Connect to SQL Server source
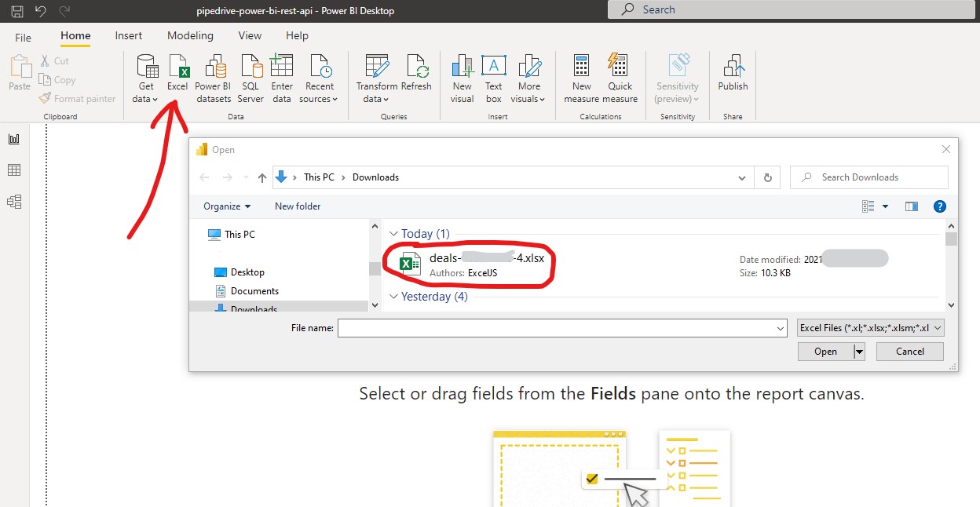This screenshot has height=507, width=980. click(250, 78)
